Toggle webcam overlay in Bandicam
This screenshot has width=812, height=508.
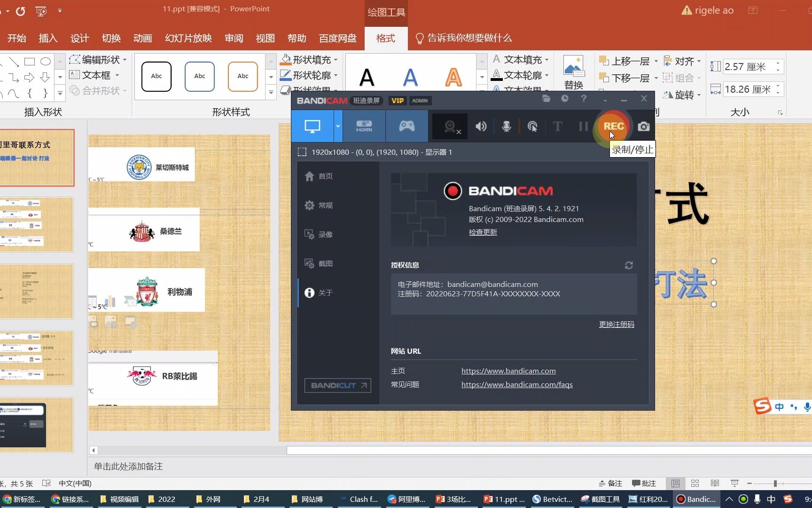point(450,126)
